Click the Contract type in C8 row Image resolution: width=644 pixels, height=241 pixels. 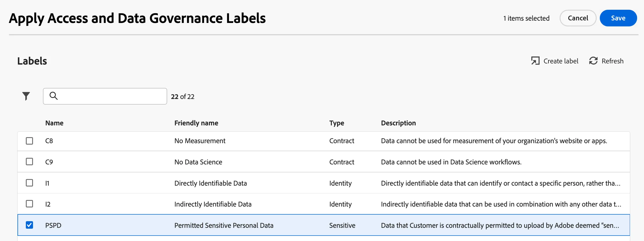[x=342, y=141]
